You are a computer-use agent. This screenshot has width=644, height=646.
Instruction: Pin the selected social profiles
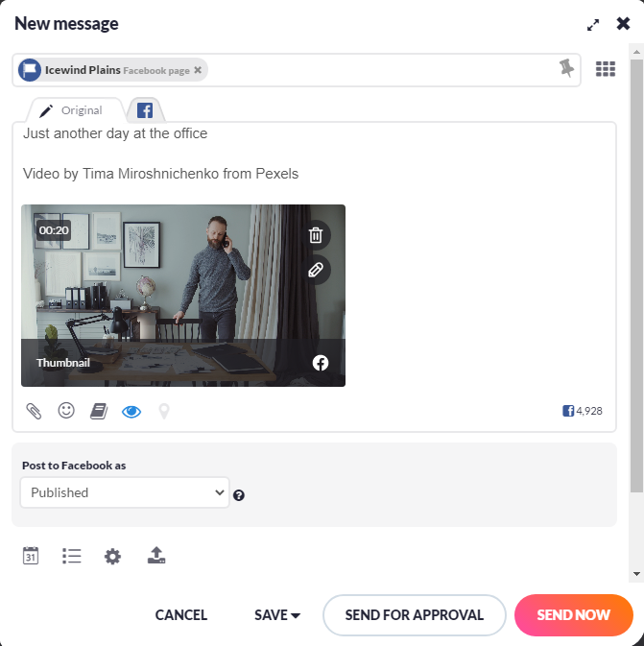click(x=566, y=68)
